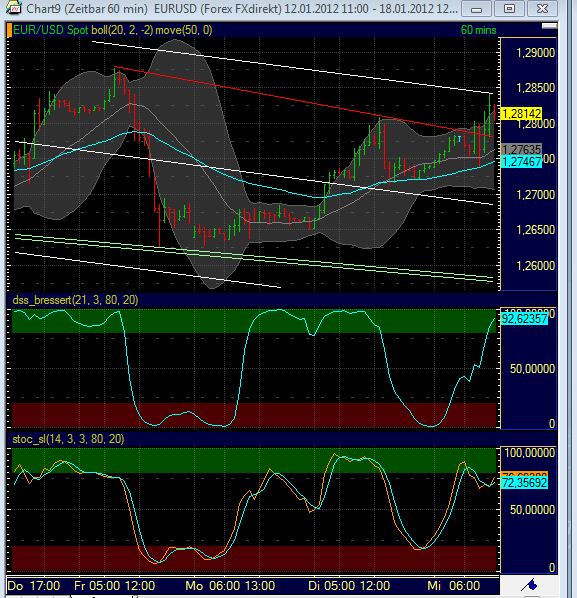Click the 1,29000 price axis label
Screen dimensions: 577x598
click(535, 53)
